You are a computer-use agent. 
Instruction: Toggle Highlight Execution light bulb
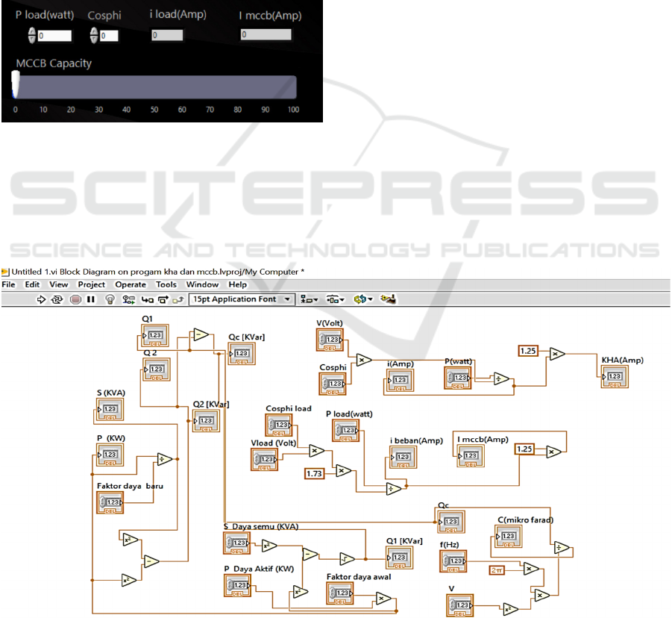coord(110,299)
